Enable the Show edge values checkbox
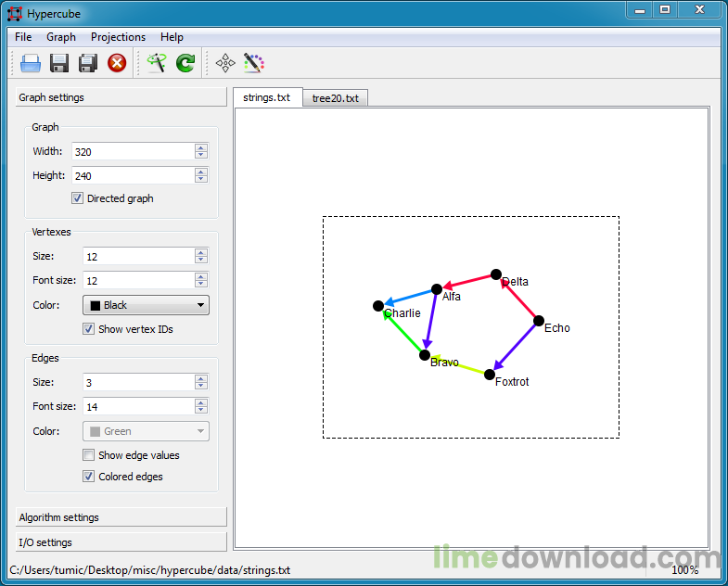The width and height of the screenshot is (728, 586). [89, 455]
